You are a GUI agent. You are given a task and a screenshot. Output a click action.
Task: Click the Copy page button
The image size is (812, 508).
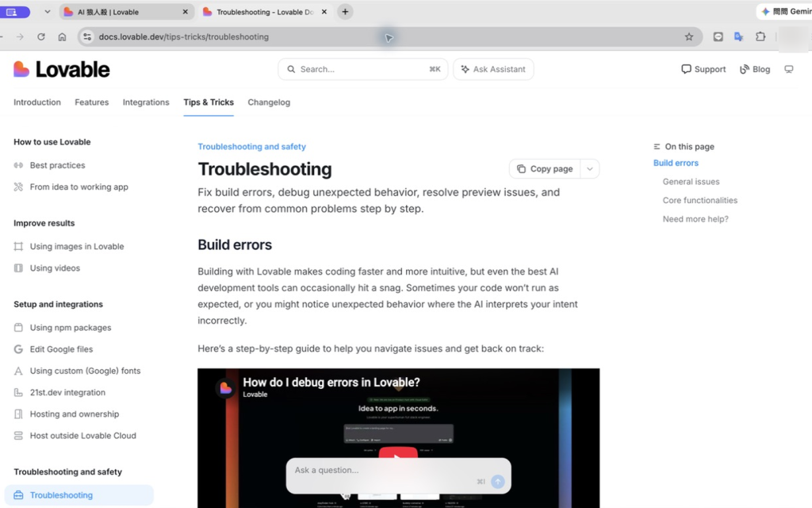545,169
